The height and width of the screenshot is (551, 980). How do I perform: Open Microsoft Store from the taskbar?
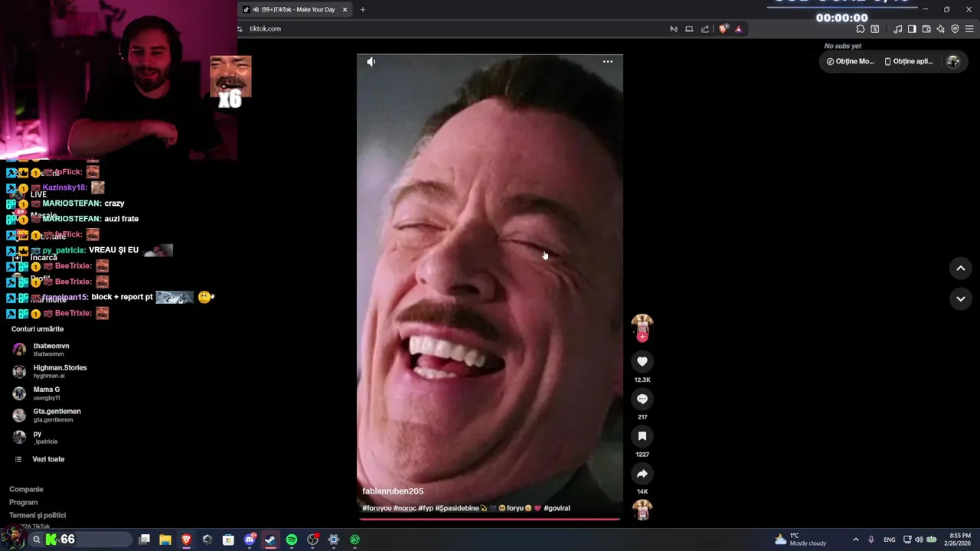pos(228,540)
